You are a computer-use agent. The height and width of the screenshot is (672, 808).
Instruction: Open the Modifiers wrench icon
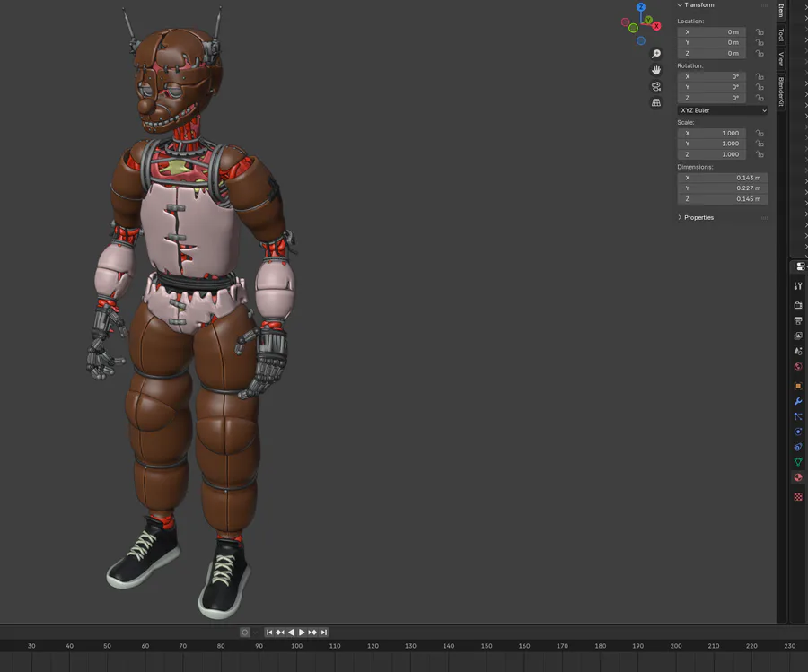click(x=798, y=401)
